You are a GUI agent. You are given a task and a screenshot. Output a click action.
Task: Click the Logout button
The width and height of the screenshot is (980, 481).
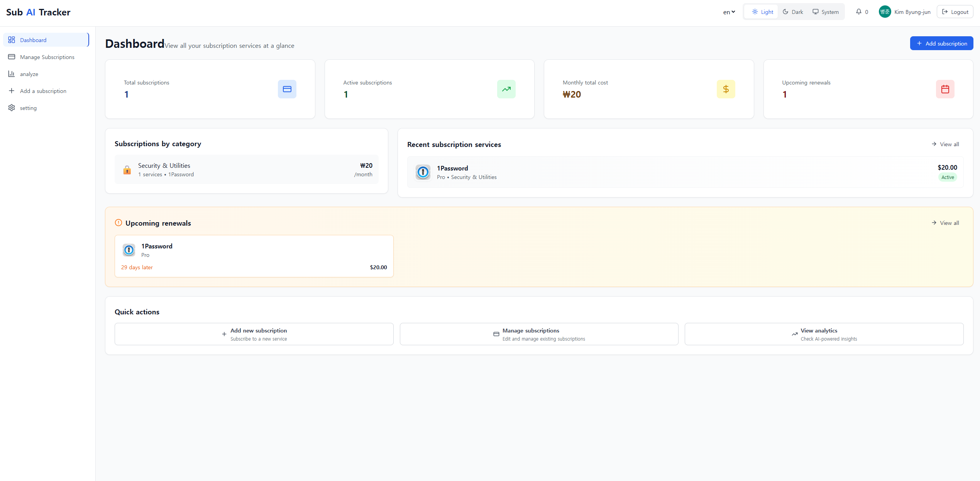pyautogui.click(x=955, y=12)
